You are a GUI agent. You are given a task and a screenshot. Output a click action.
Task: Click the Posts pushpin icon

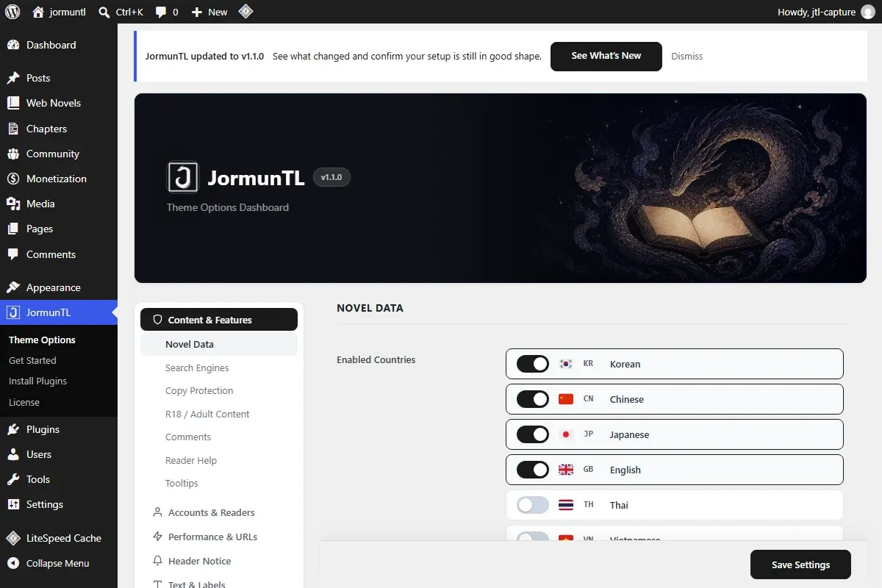[x=13, y=78]
